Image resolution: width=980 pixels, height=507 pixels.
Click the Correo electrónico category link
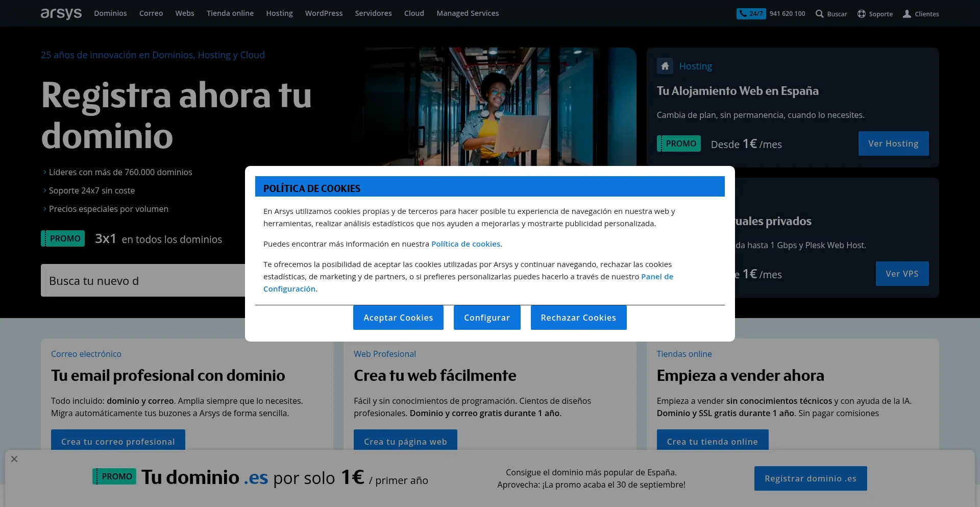pos(86,354)
